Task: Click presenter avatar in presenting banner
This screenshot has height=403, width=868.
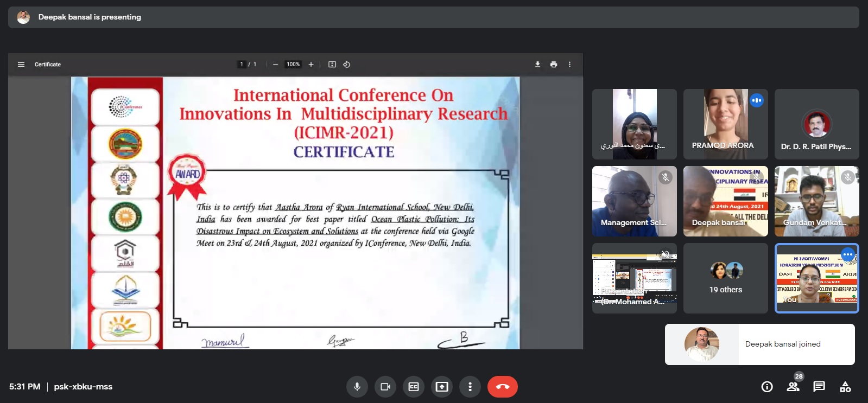Action: 23,17
